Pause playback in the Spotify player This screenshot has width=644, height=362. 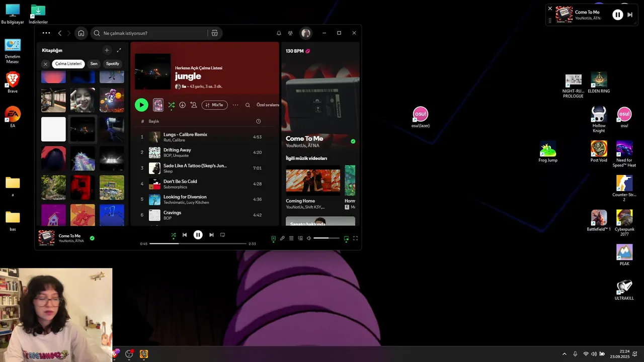click(198, 235)
